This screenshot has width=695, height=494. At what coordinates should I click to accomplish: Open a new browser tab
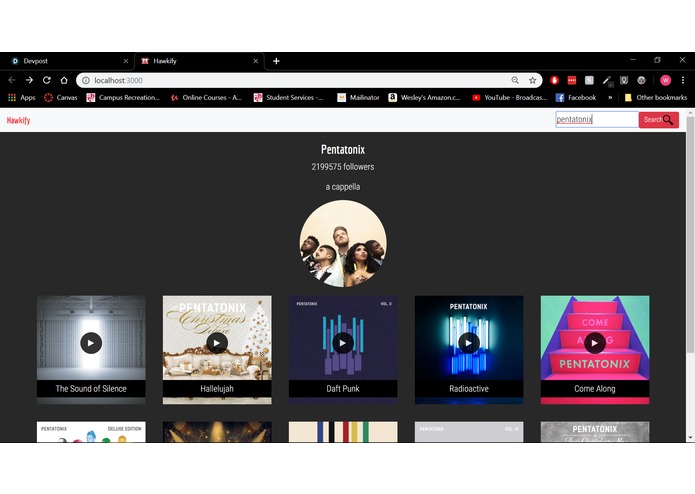(276, 61)
